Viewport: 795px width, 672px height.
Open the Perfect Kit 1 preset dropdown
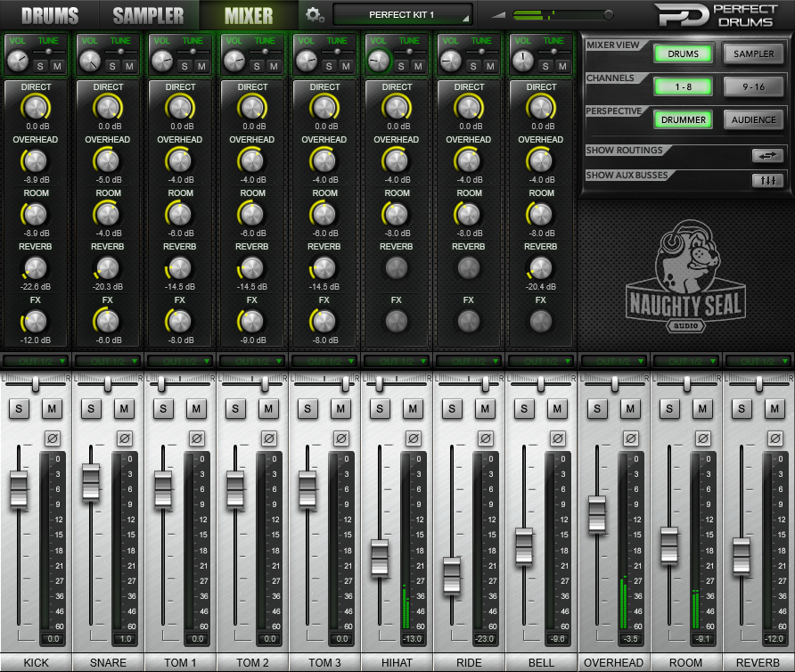pos(402,14)
